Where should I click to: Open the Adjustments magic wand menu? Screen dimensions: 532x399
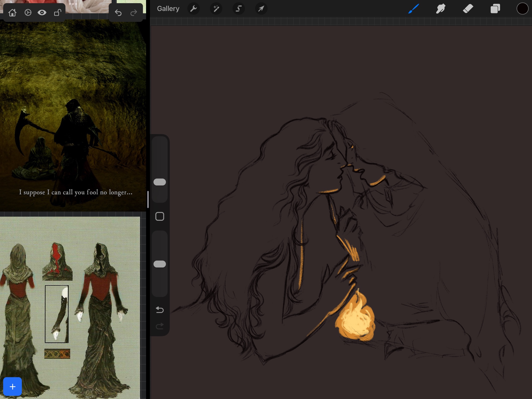216,9
